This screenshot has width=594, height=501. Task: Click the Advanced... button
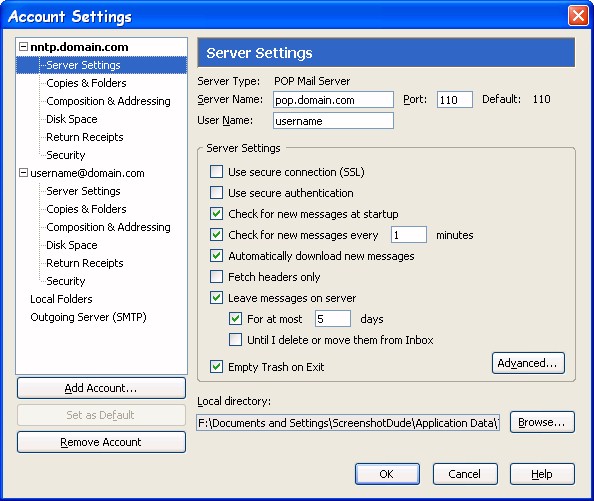(x=528, y=363)
